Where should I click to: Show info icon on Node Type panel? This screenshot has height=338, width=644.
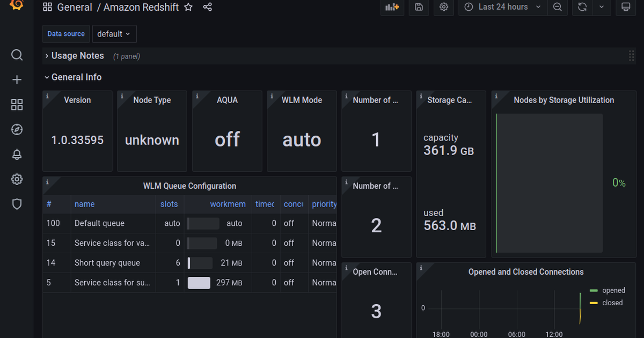122,96
